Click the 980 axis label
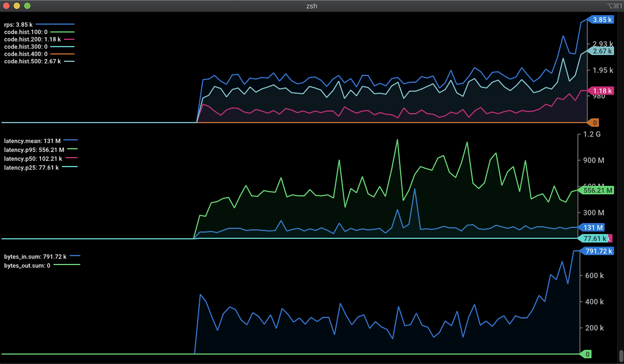Viewport: 624px width, 364px height. click(598, 96)
